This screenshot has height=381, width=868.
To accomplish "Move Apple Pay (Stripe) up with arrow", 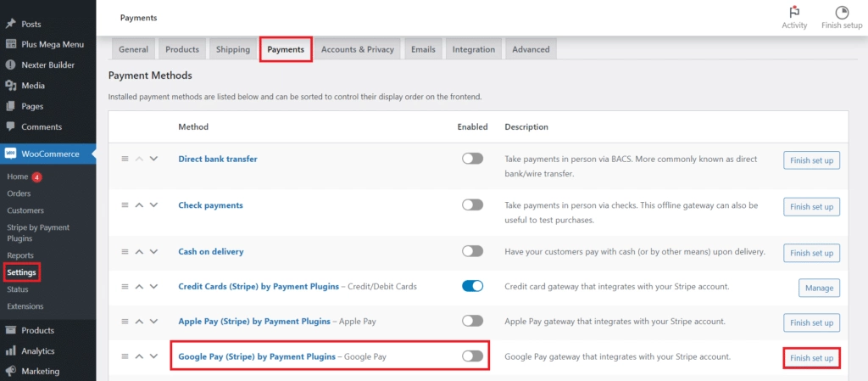I will coord(140,322).
